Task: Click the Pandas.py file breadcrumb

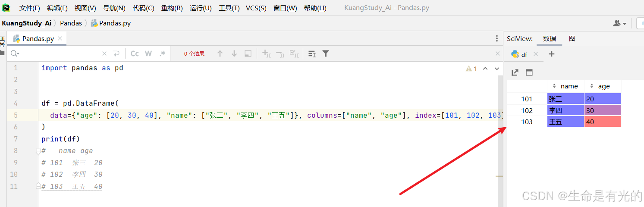Action: click(111, 23)
